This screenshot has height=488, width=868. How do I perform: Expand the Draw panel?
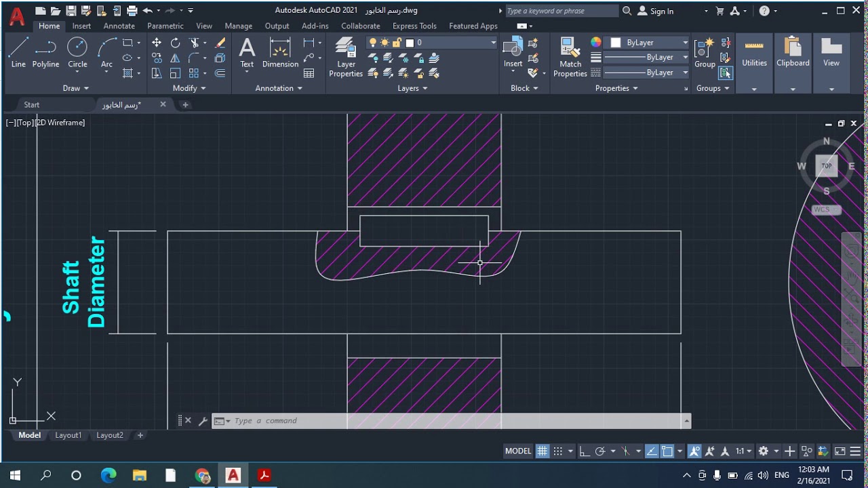click(x=76, y=88)
